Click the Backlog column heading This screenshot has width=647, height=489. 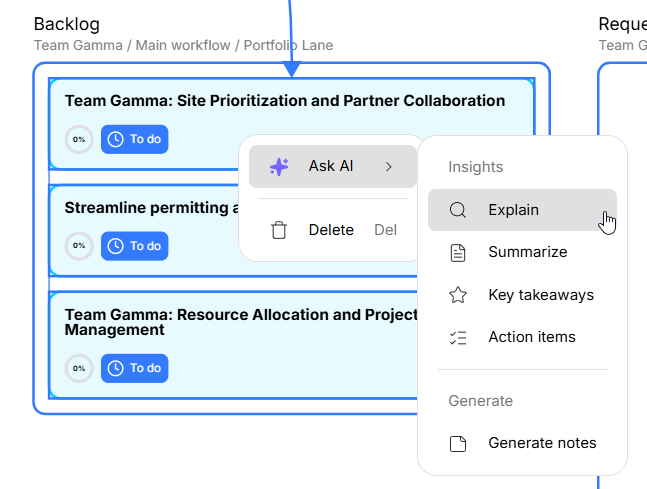coord(67,24)
